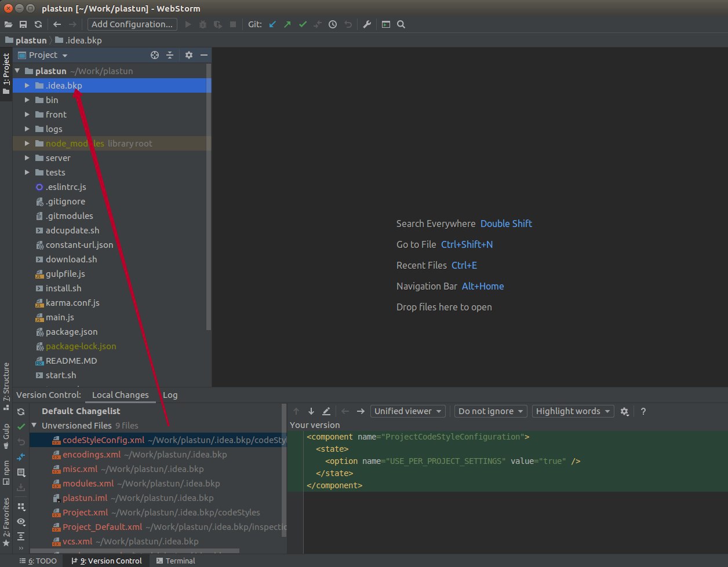The height and width of the screenshot is (567, 728).
Task: Click the Save All floppy disk icon
Action: [x=23, y=24]
